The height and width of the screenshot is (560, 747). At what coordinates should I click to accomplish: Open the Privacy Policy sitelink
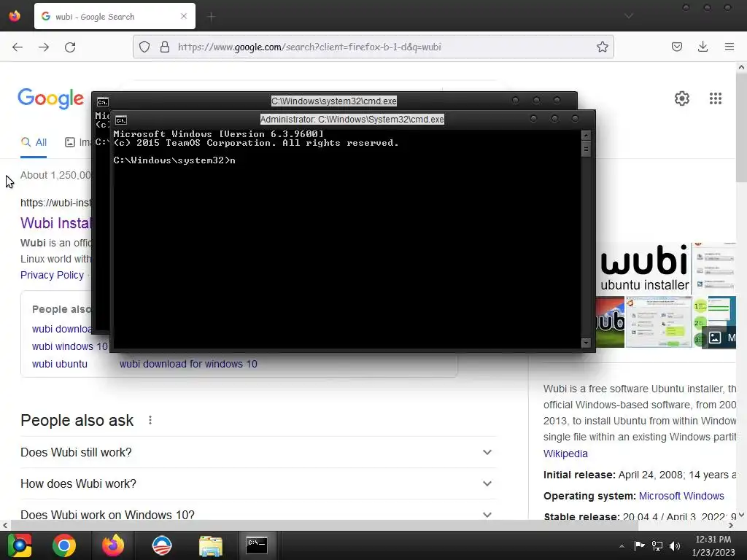[x=52, y=275]
